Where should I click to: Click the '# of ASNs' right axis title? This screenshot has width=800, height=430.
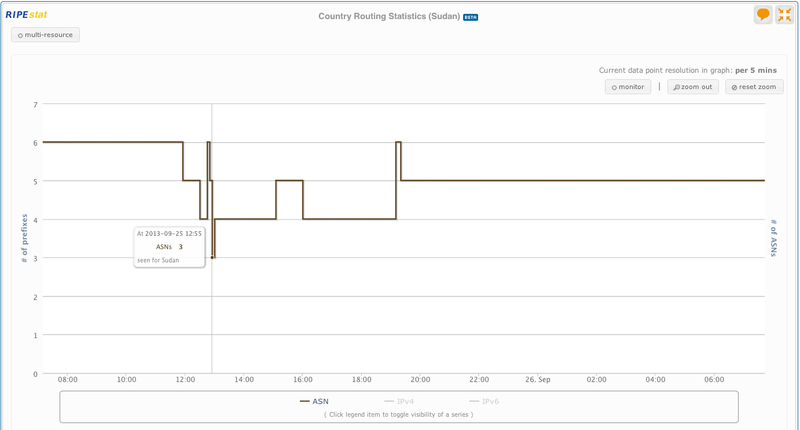(774, 238)
